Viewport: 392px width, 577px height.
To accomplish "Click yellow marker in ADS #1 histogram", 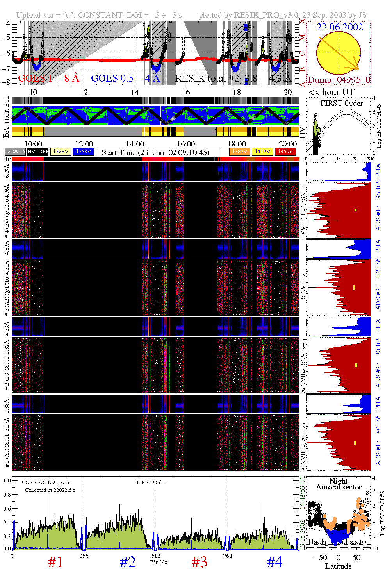I will coord(355,443).
